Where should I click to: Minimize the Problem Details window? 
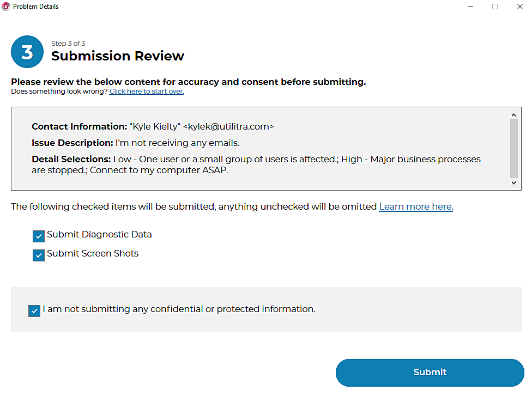pos(470,7)
